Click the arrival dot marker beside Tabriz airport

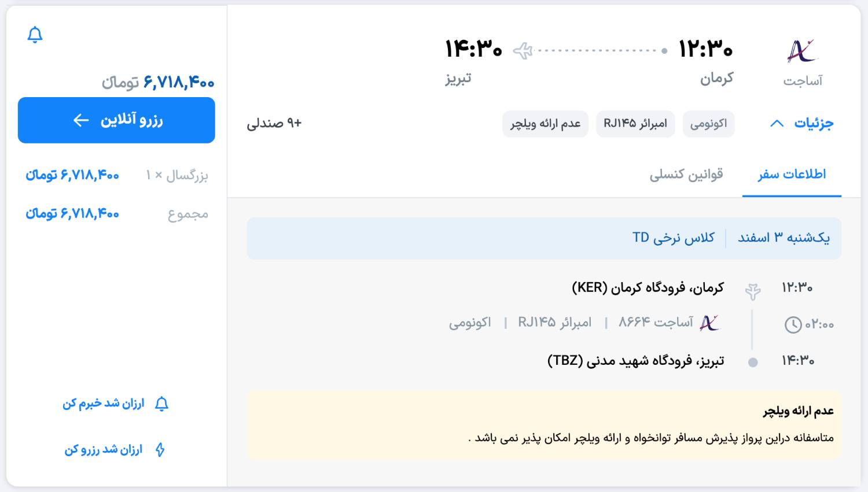click(753, 362)
